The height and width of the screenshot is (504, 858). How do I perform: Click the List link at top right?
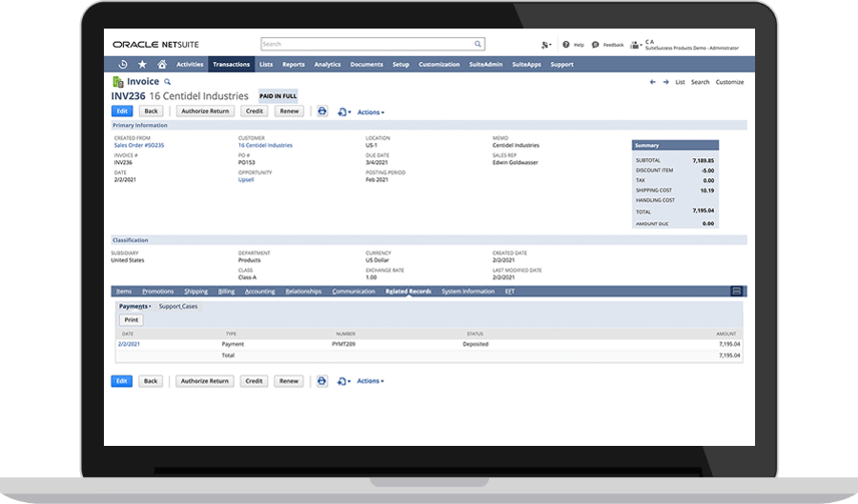[x=680, y=82]
